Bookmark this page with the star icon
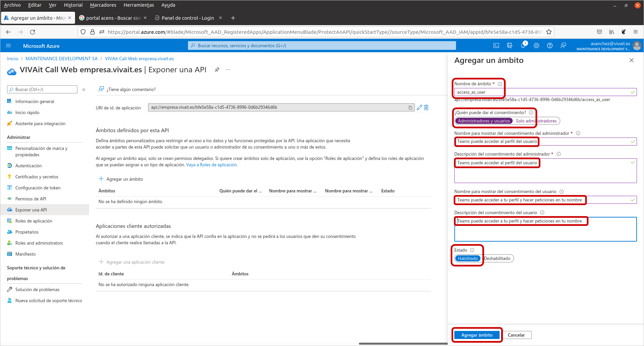 coord(549,32)
